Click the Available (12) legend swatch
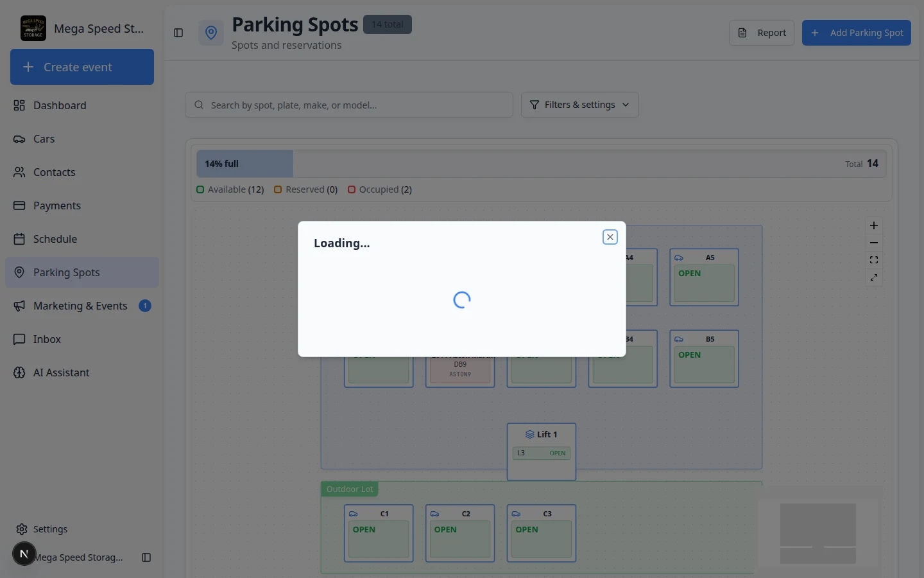The image size is (924, 578). tap(200, 189)
